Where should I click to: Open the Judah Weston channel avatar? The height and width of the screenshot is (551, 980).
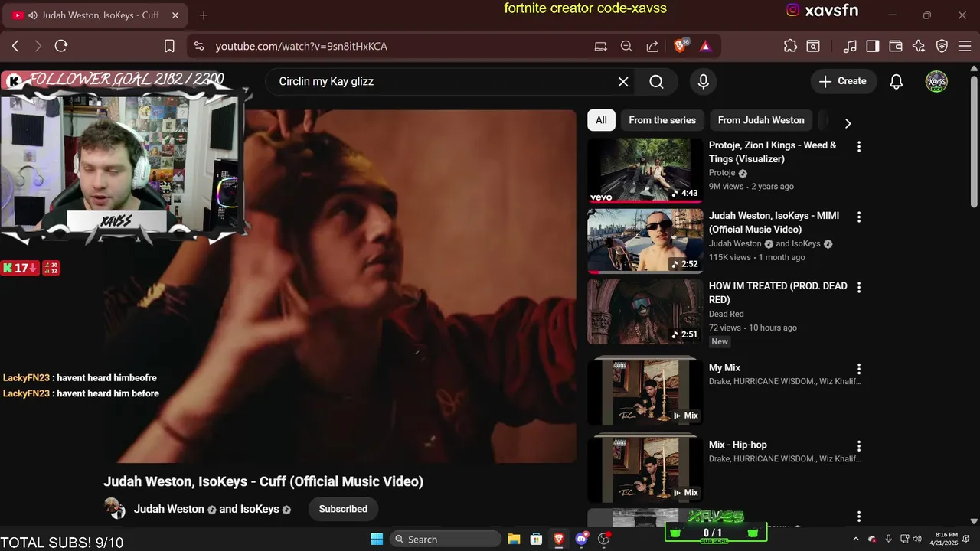click(115, 508)
